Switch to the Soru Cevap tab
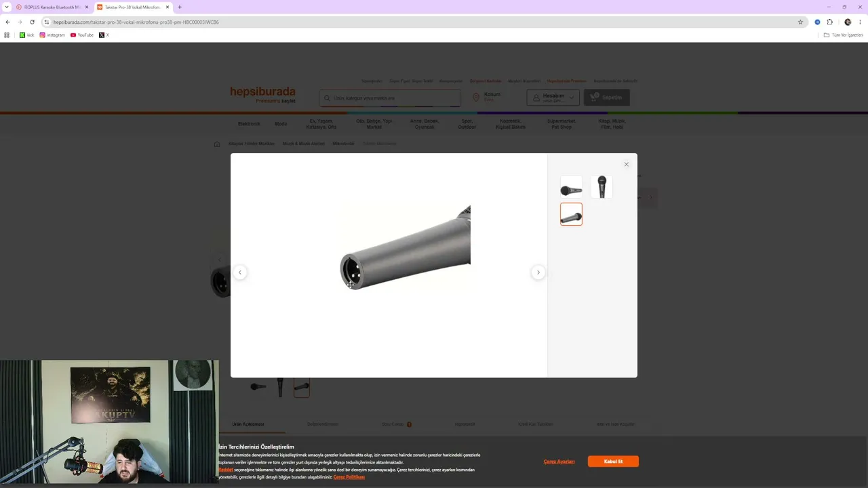 393,424
